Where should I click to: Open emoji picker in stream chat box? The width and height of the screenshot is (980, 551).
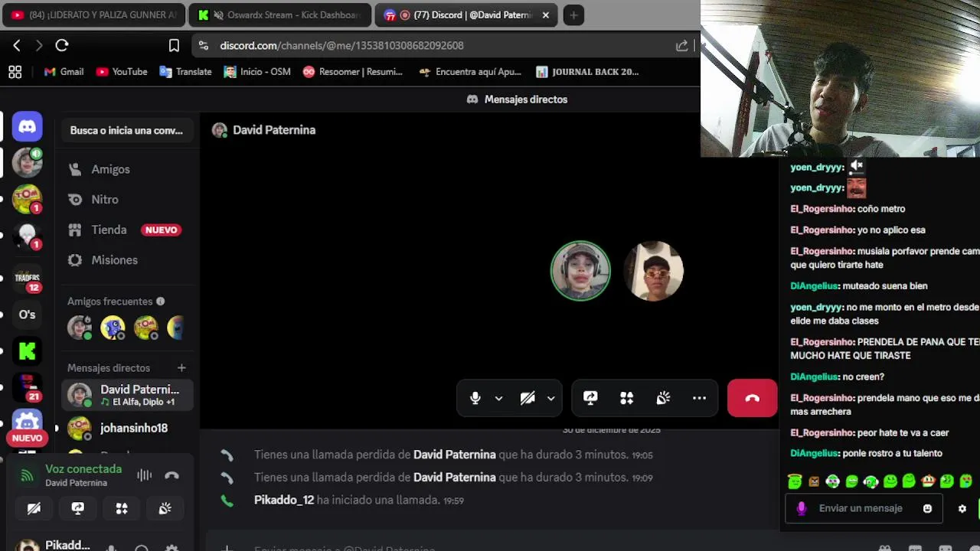click(x=927, y=508)
